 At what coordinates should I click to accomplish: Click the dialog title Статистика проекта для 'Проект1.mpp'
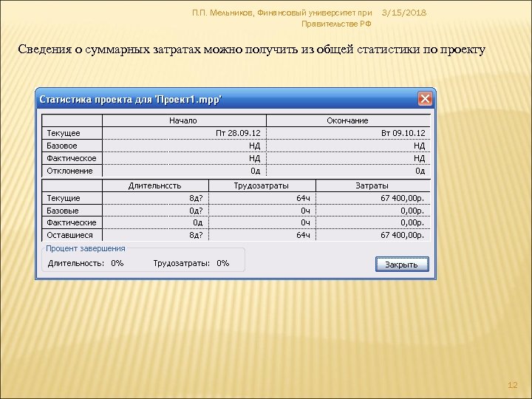click(131, 100)
